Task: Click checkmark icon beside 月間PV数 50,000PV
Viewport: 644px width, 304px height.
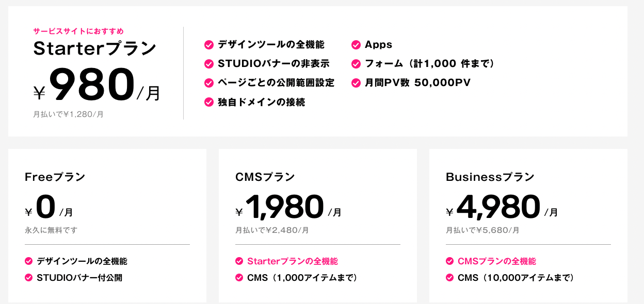Action: click(x=356, y=83)
